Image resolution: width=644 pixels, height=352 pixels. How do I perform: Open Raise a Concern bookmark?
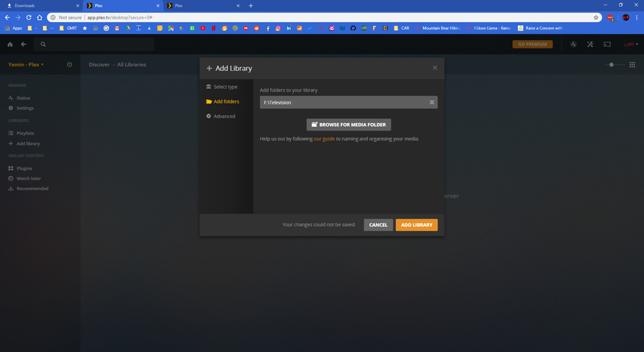click(540, 28)
